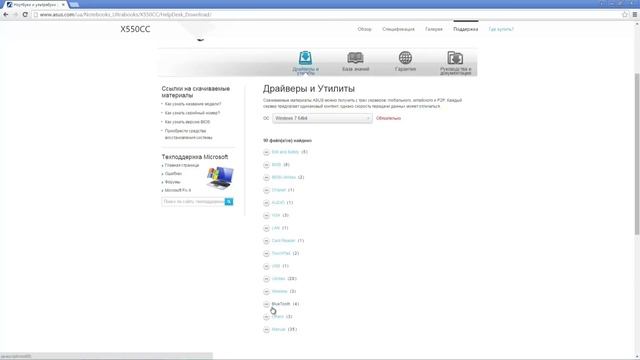
Task: Open the Warranty globe icon
Action: coord(405,58)
